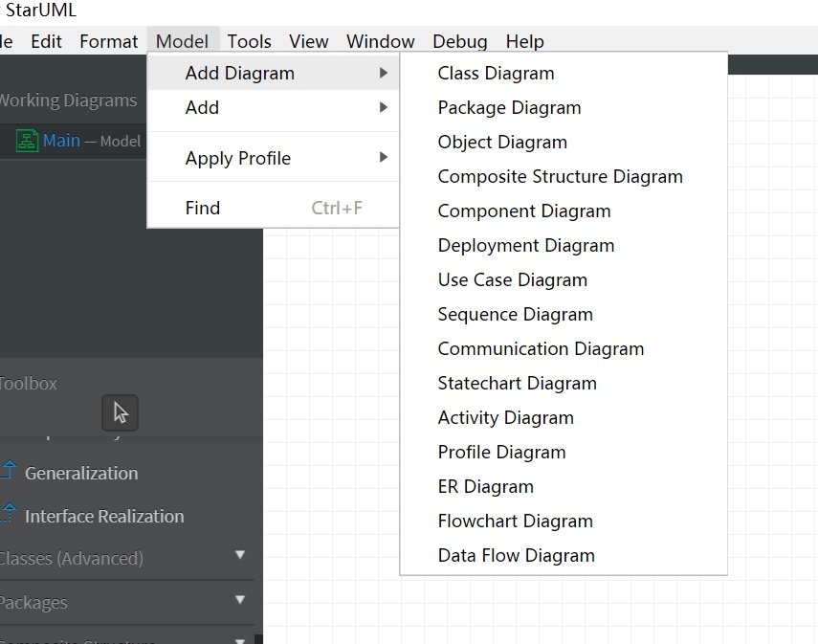Image resolution: width=818 pixels, height=644 pixels.
Task: Choose the Generalization arrow icon
Action: pyautogui.click(x=9, y=470)
